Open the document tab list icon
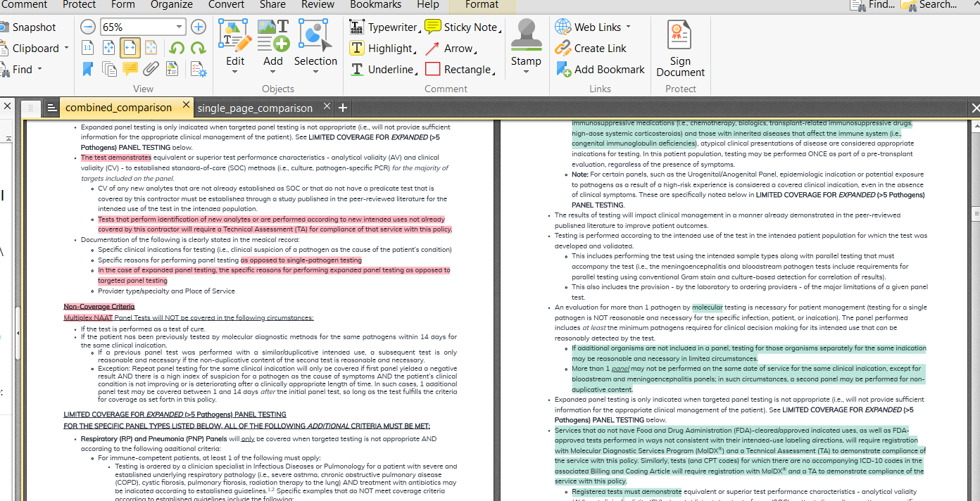 [x=51, y=108]
